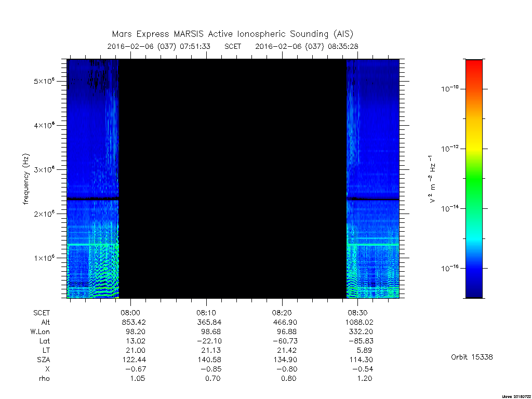
Task: Click the 10⁻¹² color bar tick label
Action: click(x=449, y=148)
